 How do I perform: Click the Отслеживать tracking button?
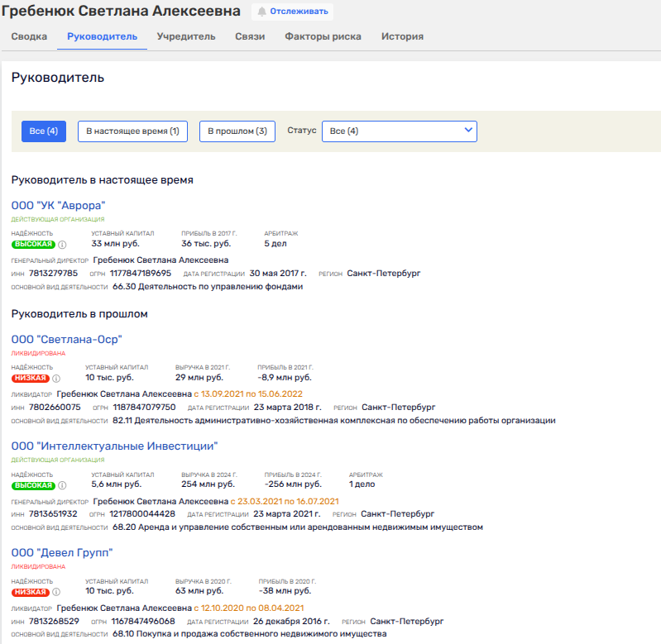pyautogui.click(x=292, y=12)
